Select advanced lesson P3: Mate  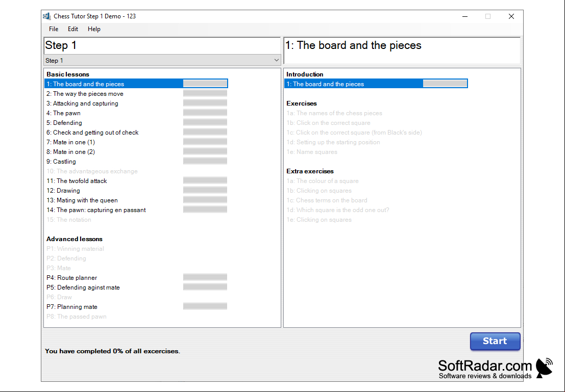coord(59,268)
